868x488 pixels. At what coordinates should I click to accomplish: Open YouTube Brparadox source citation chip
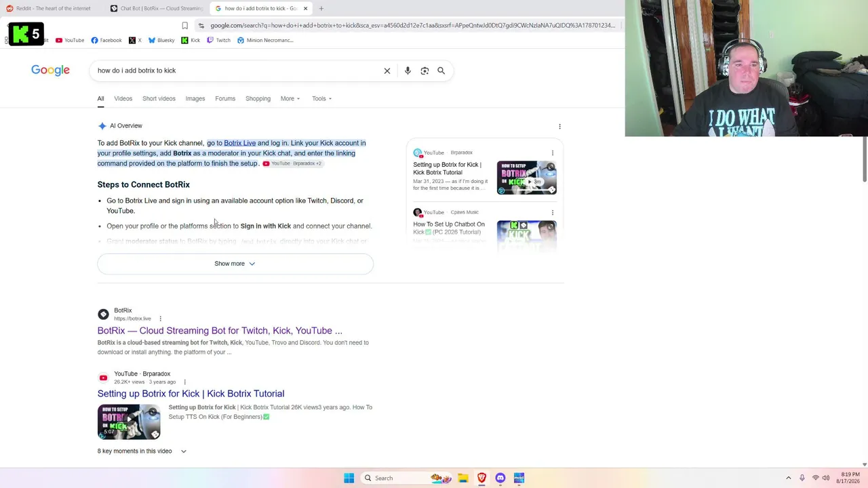292,163
